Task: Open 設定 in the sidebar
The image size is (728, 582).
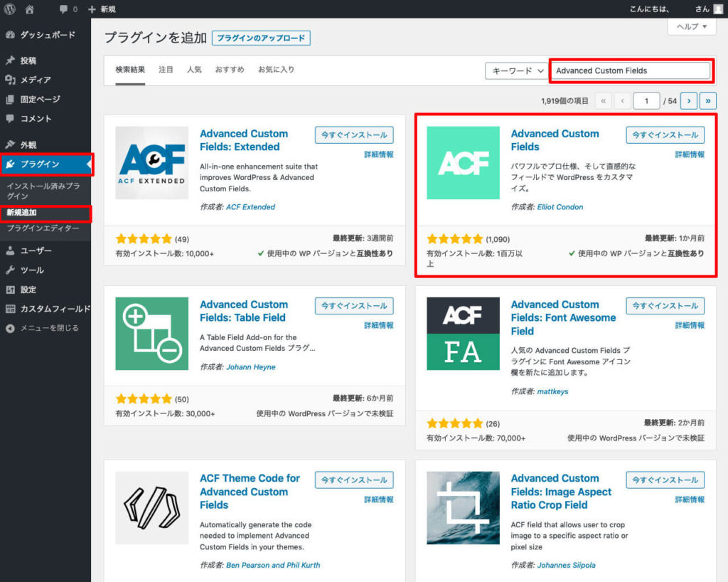Action: 45,290
